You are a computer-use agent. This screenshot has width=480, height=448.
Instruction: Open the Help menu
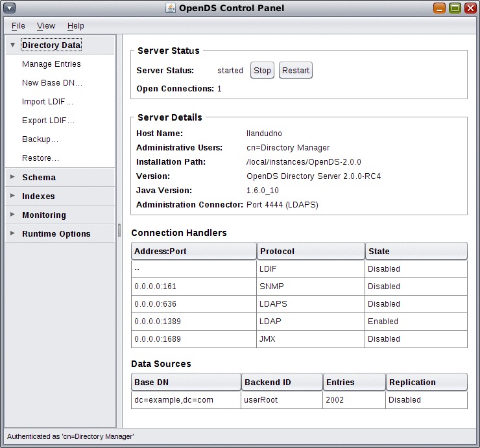(76, 26)
